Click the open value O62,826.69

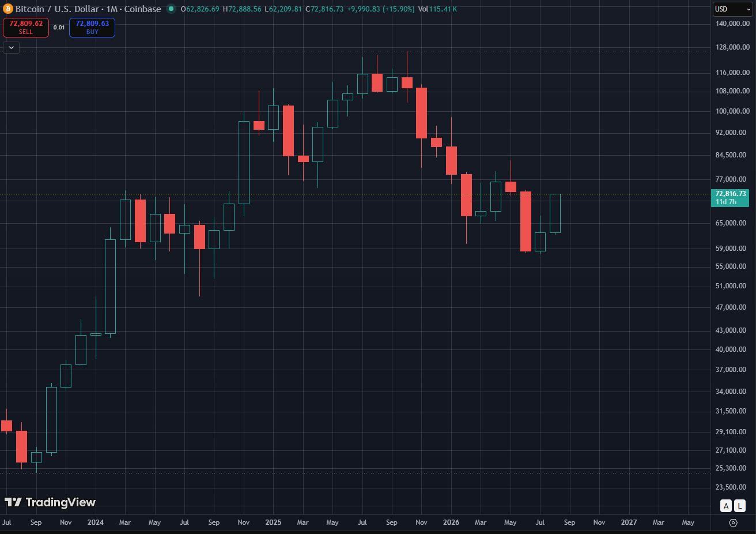(200, 9)
